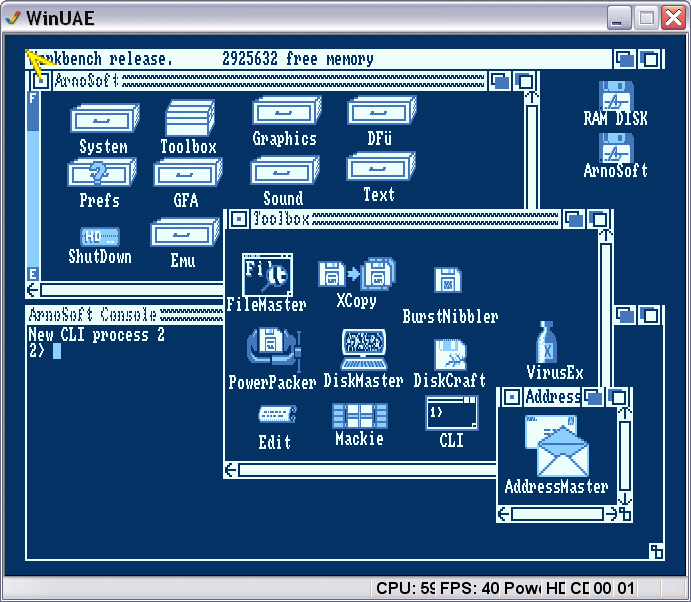The height and width of the screenshot is (602, 691).
Task: Open the Toolbox drawer in ArnoSoft window
Action: pos(189,118)
